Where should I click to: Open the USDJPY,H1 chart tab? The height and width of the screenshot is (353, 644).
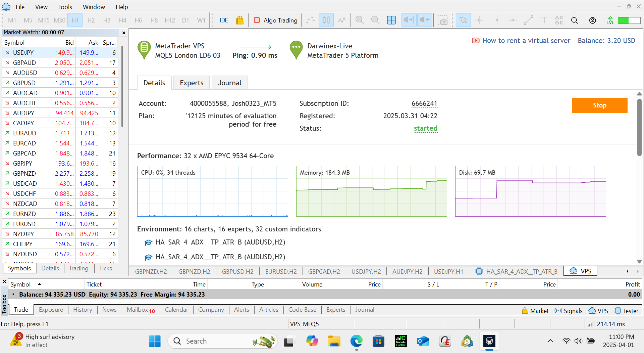pyautogui.click(x=448, y=271)
